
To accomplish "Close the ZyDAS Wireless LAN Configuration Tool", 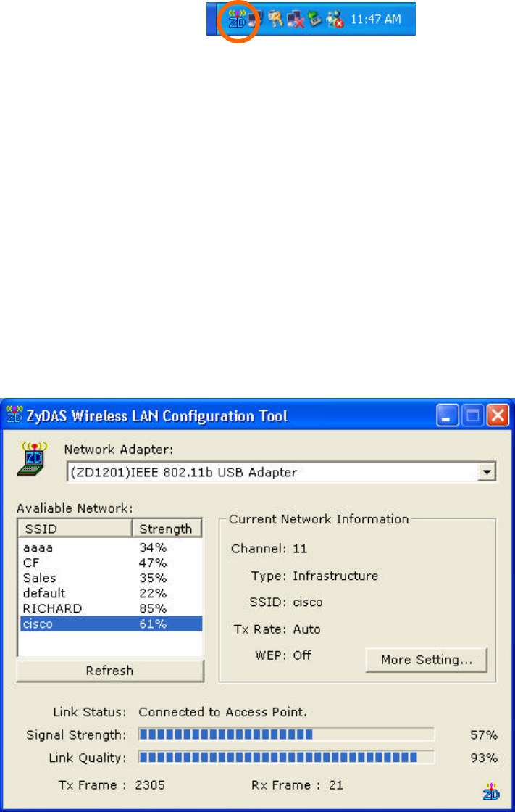I will coord(498,415).
